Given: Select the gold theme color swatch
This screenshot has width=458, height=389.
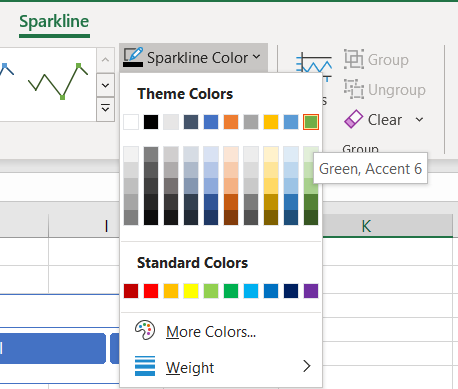Looking at the screenshot, I should (x=271, y=122).
